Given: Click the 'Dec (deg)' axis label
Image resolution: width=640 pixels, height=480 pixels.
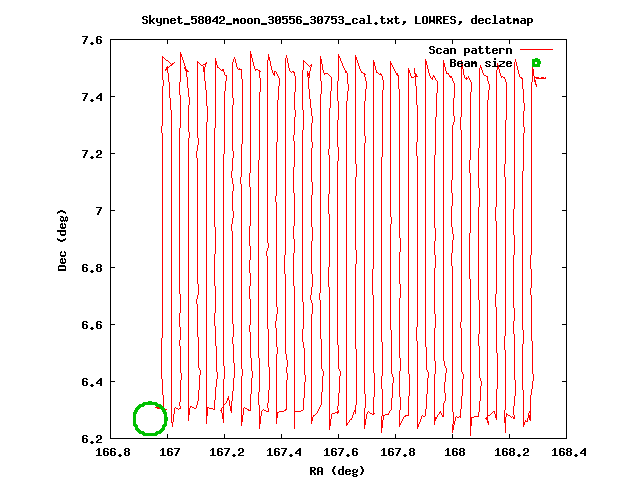Looking at the screenshot, I should click(62, 240).
